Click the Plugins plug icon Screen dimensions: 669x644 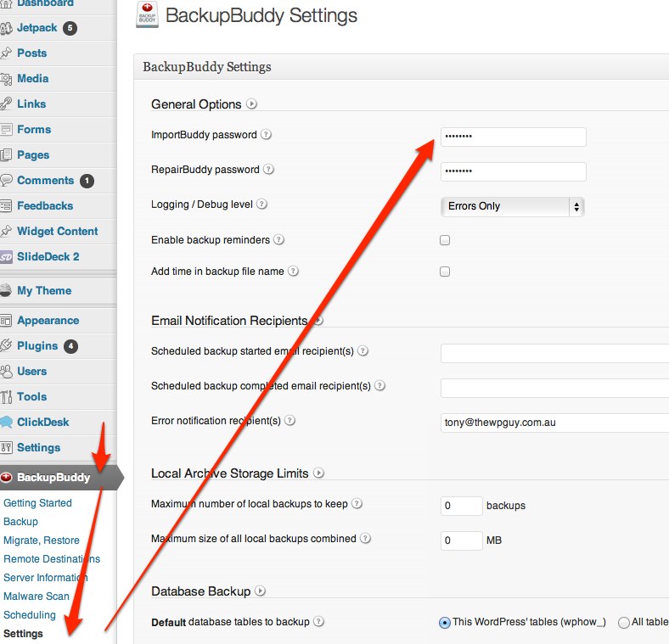[x=6, y=346]
